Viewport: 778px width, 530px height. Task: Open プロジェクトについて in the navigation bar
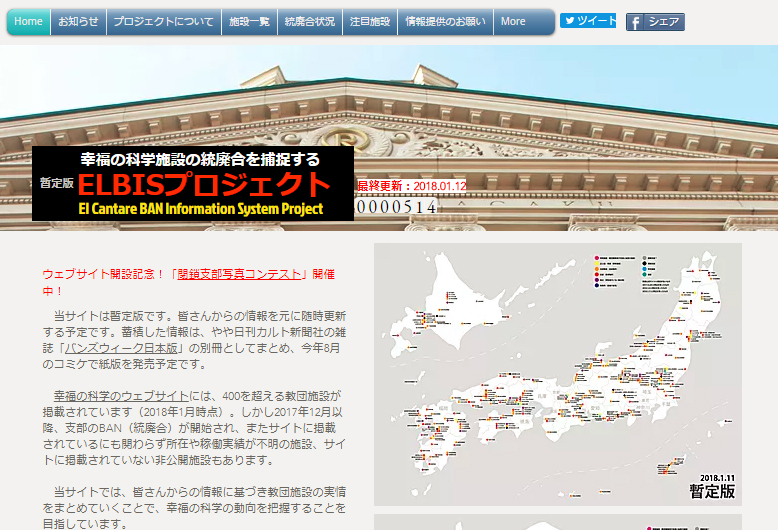(164, 22)
